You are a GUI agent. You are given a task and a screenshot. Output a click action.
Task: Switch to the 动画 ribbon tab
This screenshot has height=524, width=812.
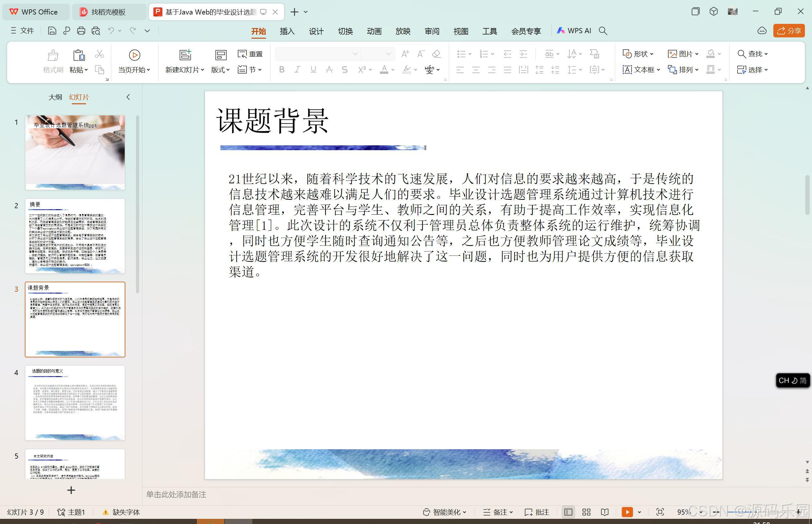pos(373,31)
